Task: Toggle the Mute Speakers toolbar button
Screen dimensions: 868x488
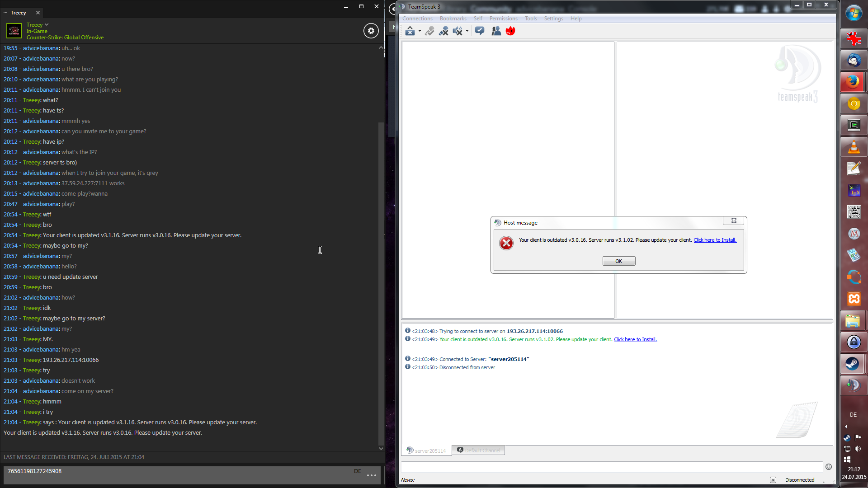Action: [x=458, y=31]
